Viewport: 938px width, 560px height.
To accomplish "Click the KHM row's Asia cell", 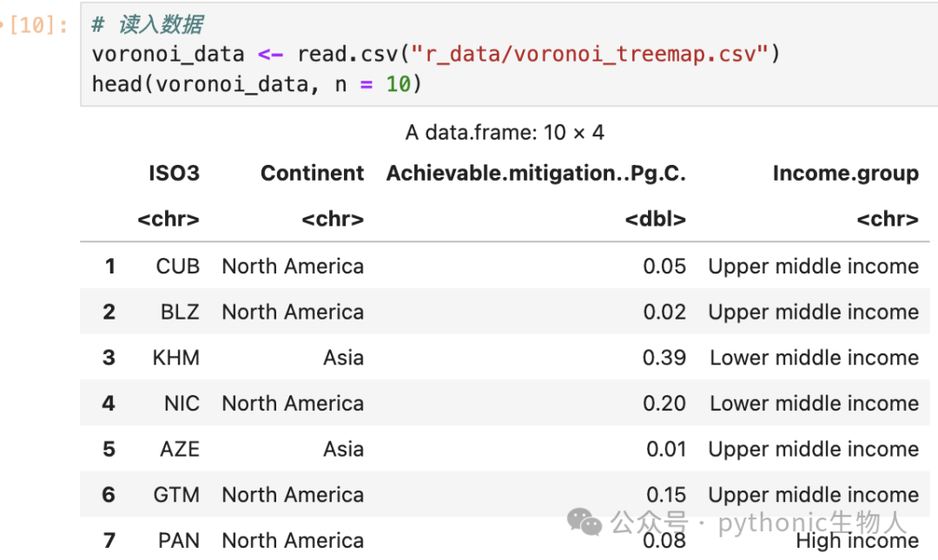I will [x=343, y=358].
